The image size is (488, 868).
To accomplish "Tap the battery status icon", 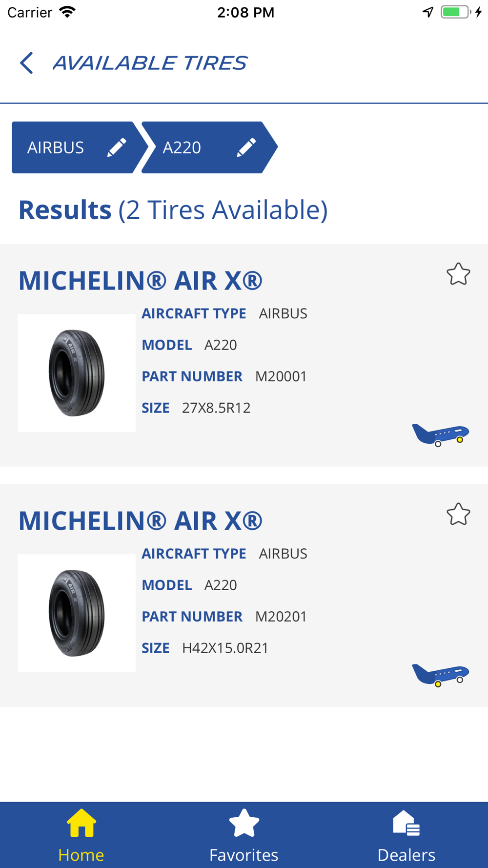I will (456, 12).
